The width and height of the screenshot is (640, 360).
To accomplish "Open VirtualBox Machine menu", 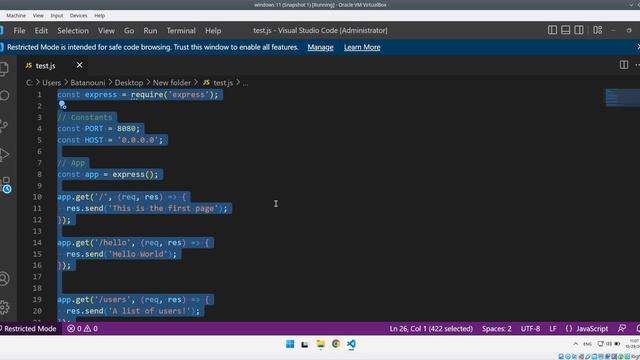I will pos(16,16).
